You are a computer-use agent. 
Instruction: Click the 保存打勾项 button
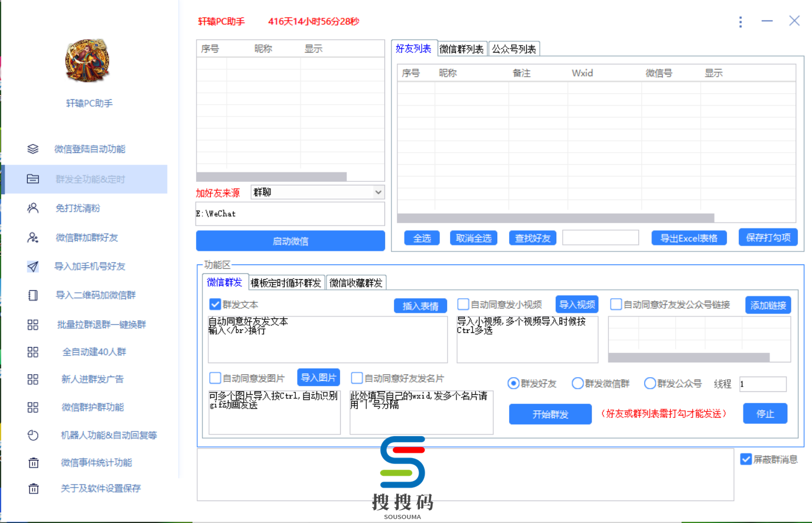pyautogui.click(x=768, y=237)
